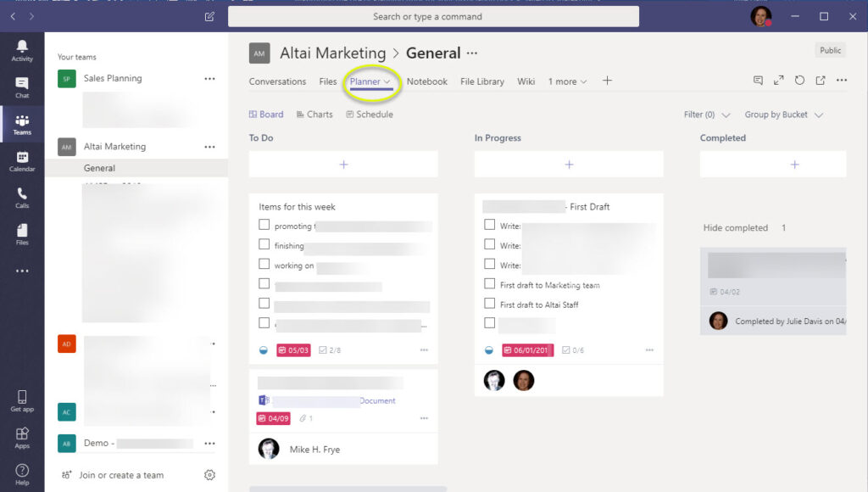Switch to the Charts view

pyautogui.click(x=314, y=115)
